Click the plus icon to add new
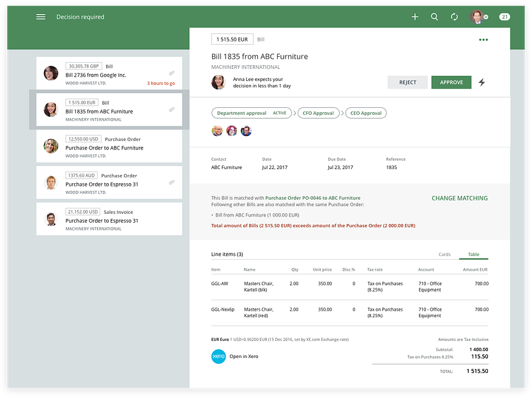Image resolution: width=532 pixels, height=397 pixels. [414, 17]
